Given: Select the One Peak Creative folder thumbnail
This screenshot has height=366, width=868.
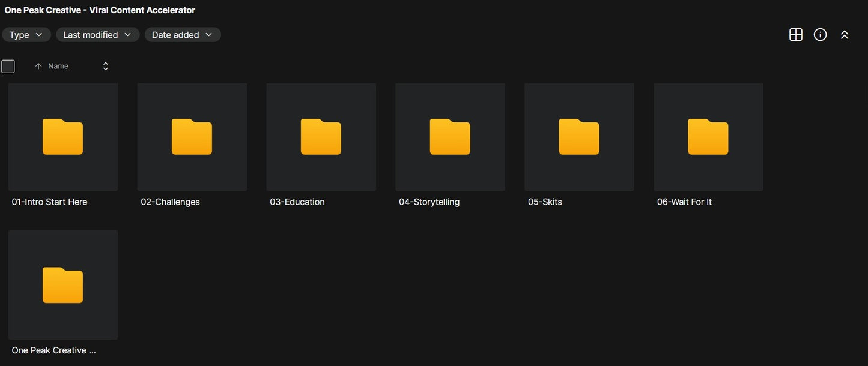Looking at the screenshot, I should (x=63, y=285).
